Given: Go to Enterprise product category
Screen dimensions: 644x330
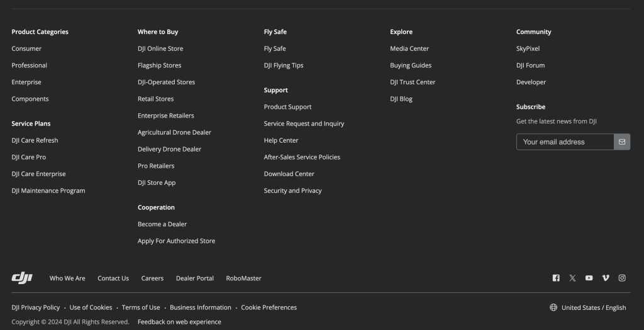Looking at the screenshot, I should (x=26, y=82).
